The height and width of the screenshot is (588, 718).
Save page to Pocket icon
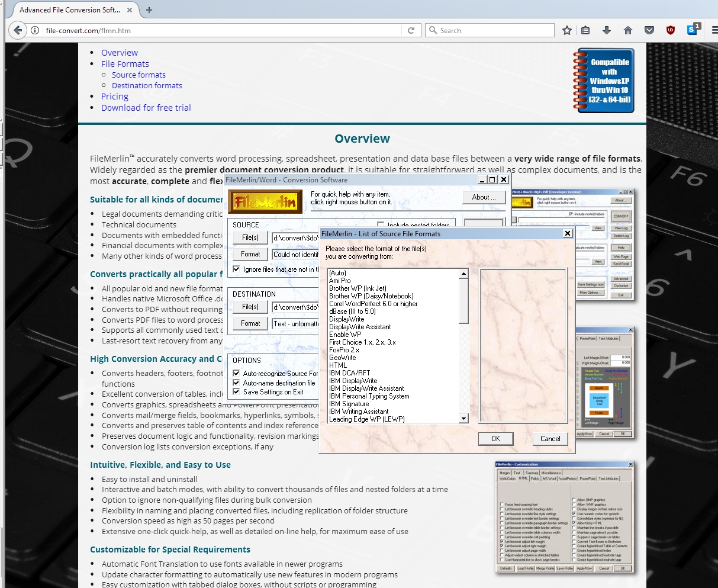(x=649, y=30)
